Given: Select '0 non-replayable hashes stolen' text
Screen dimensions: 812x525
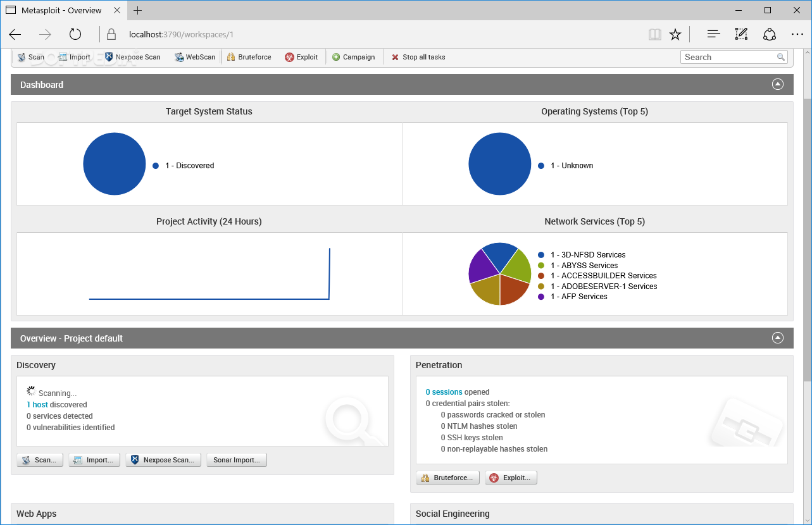Looking at the screenshot, I should [x=494, y=449].
